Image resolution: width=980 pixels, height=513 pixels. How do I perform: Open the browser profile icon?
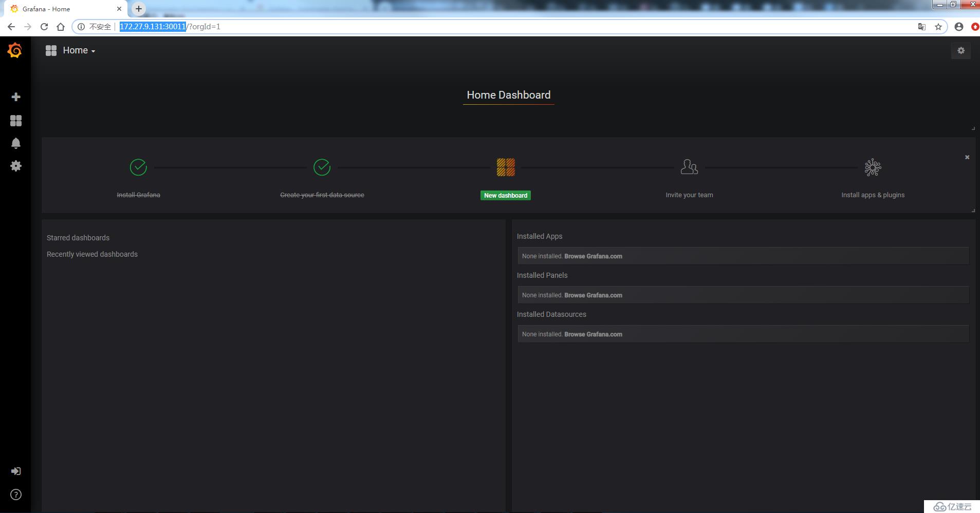point(959,27)
